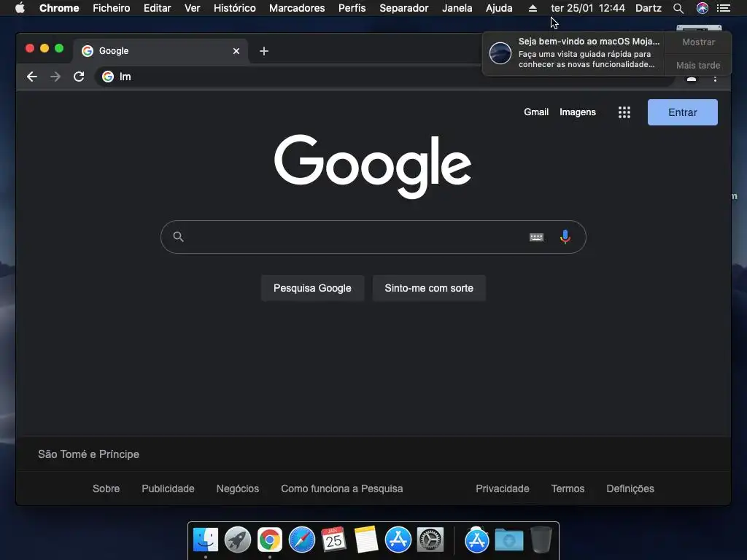Viewport: 747px width, 560px height.
Task: Open the Privacidade footer link
Action: [x=503, y=489]
